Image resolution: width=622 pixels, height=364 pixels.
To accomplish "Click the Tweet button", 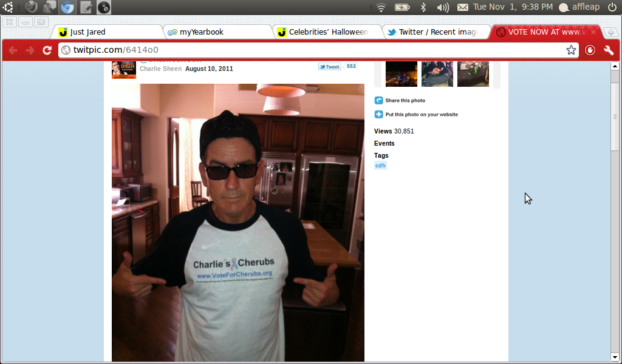I will click(x=330, y=67).
